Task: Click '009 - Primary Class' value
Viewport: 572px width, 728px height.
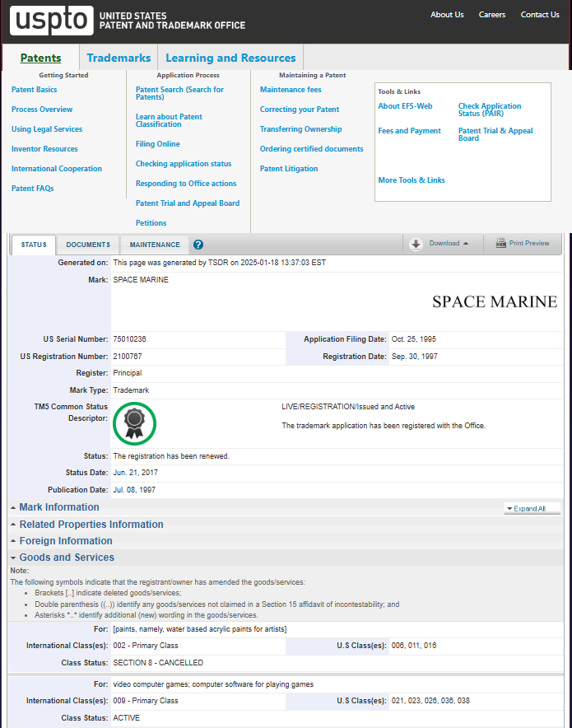Action: 146,701
